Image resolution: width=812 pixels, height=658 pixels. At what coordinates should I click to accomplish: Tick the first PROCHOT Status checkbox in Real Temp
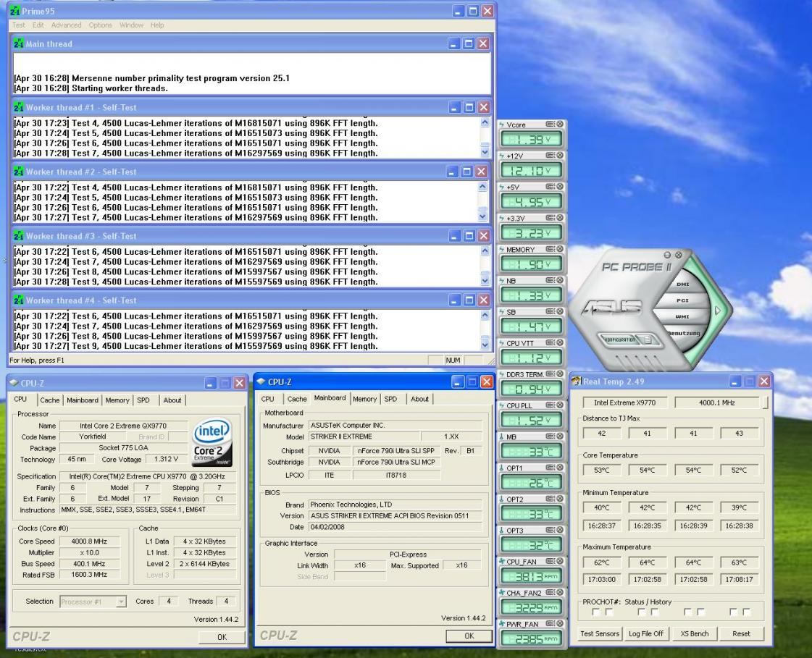coord(596,612)
